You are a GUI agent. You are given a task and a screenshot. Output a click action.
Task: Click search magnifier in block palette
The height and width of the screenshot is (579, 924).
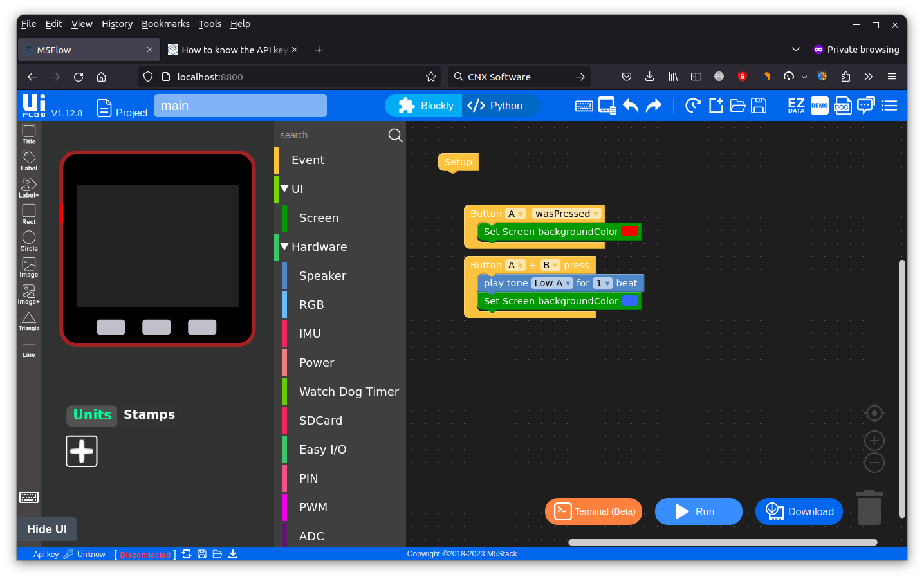point(396,135)
